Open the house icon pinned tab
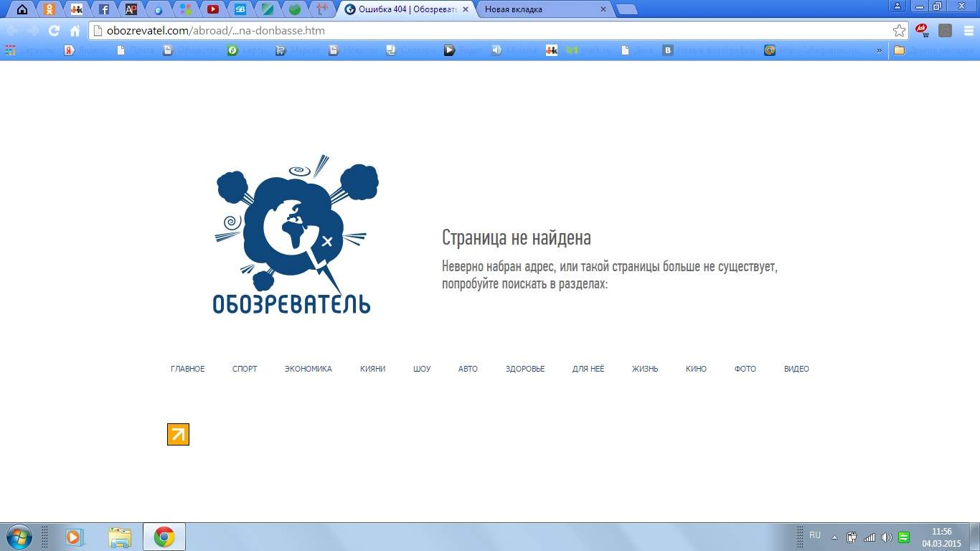 tap(22, 9)
